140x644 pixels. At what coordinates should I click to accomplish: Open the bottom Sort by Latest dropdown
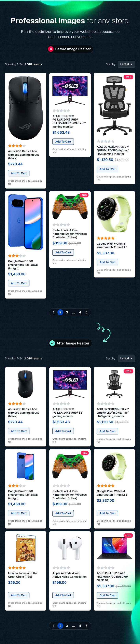[126, 358]
